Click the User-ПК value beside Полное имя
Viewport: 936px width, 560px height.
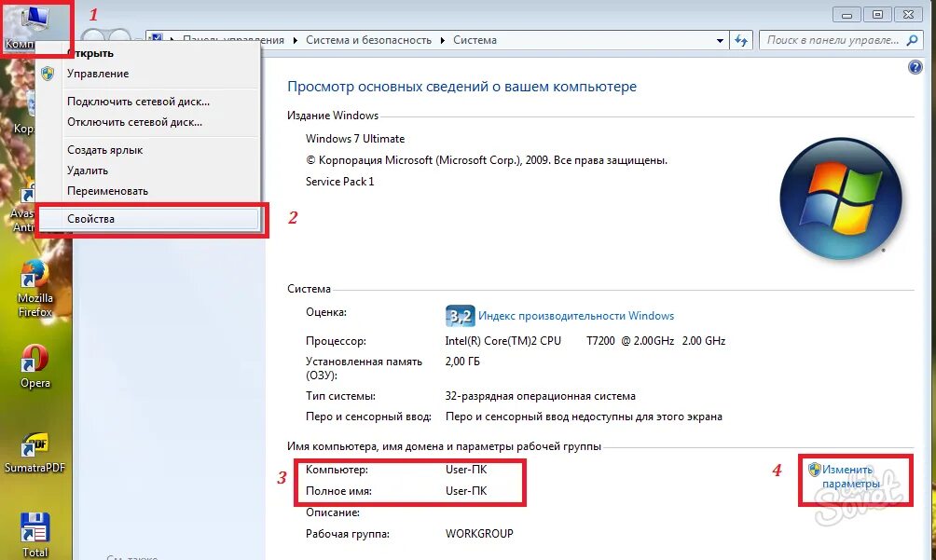(x=466, y=491)
